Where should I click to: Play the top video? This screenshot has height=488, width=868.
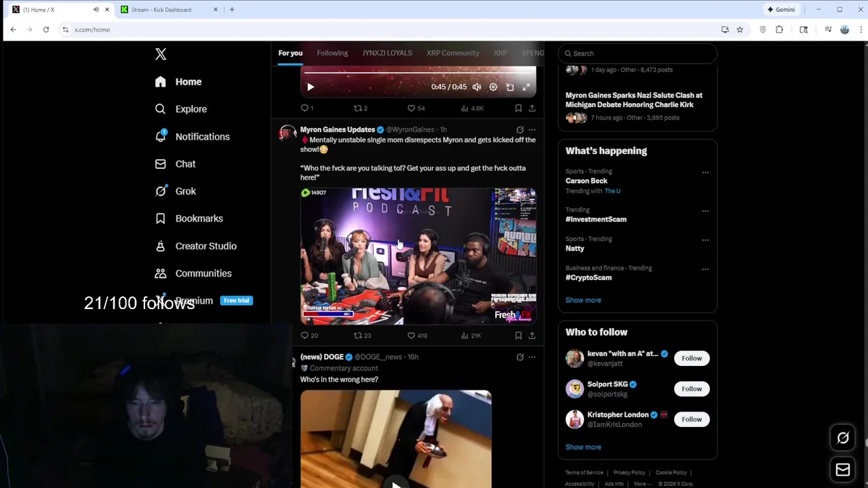(311, 87)
